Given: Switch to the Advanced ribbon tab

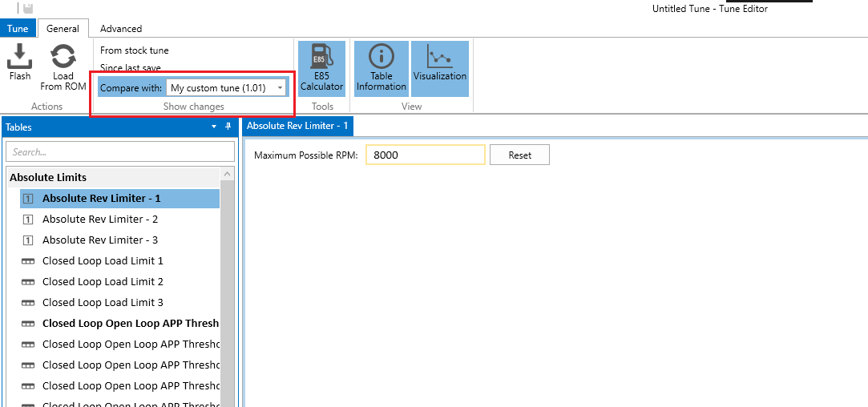Looking at the screenshot, I should (x=121, y=29).
